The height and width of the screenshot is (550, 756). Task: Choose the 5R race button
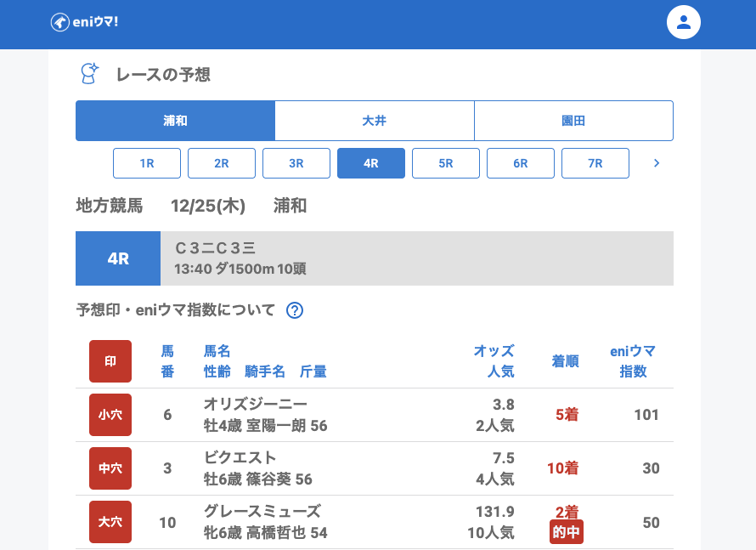[446, 163]
